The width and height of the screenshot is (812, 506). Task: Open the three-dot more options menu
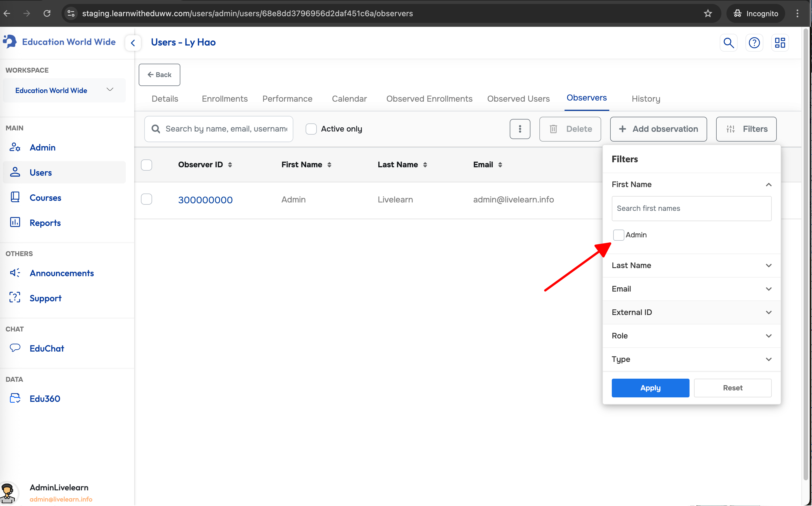(520, 129)
